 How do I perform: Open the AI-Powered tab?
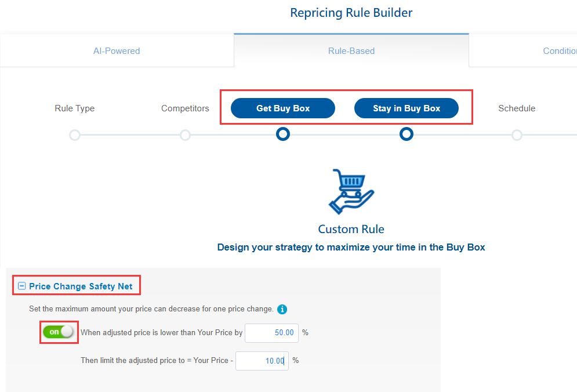pos(117,51)
